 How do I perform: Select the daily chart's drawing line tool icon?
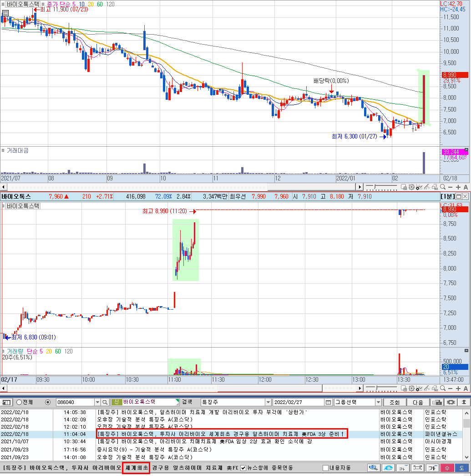(x=427, y=187)
